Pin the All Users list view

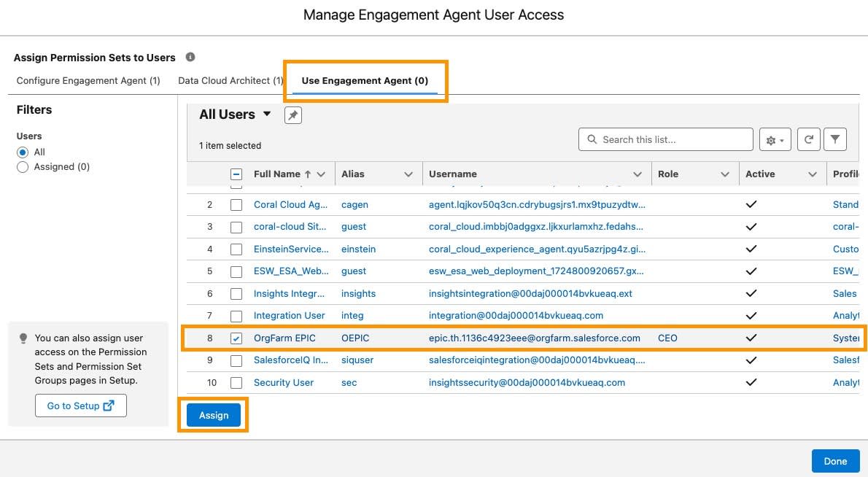(292, 115)
